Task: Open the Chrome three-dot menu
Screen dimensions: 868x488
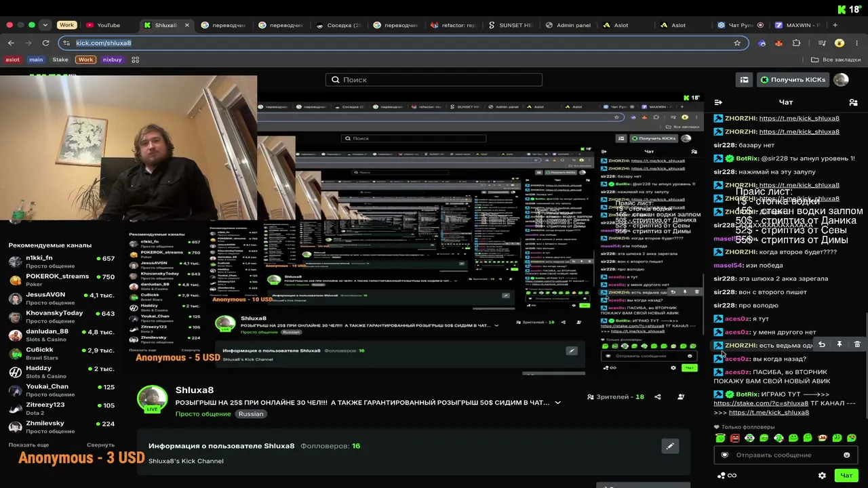Action: coord(856,43)
